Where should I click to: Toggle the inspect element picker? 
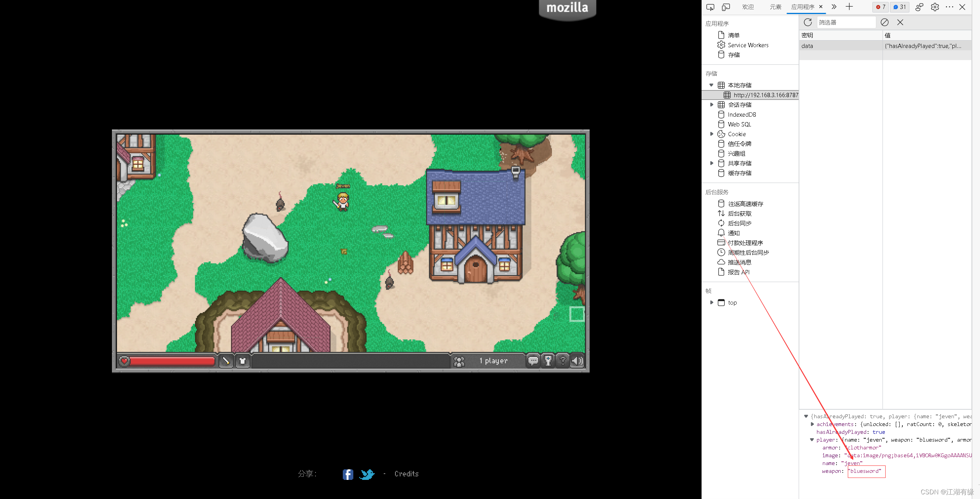pyautogui.click(x=710, y=7)
